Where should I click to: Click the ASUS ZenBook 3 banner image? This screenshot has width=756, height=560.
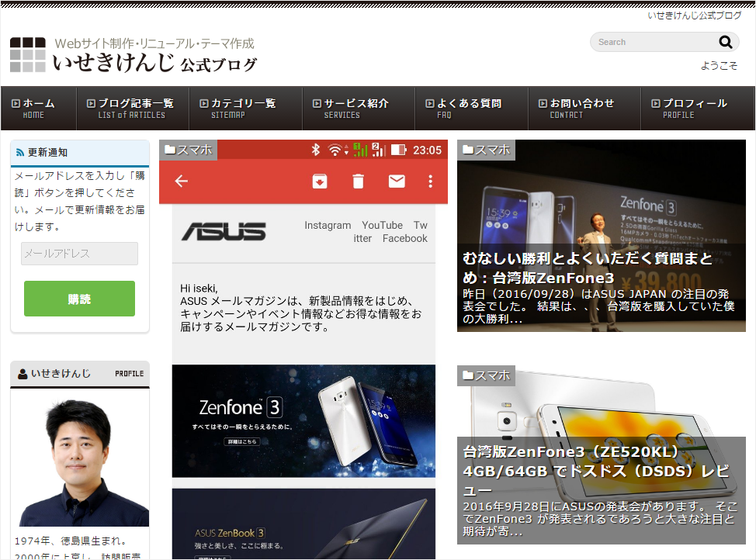pyautogui.click(x=303, y=524)
